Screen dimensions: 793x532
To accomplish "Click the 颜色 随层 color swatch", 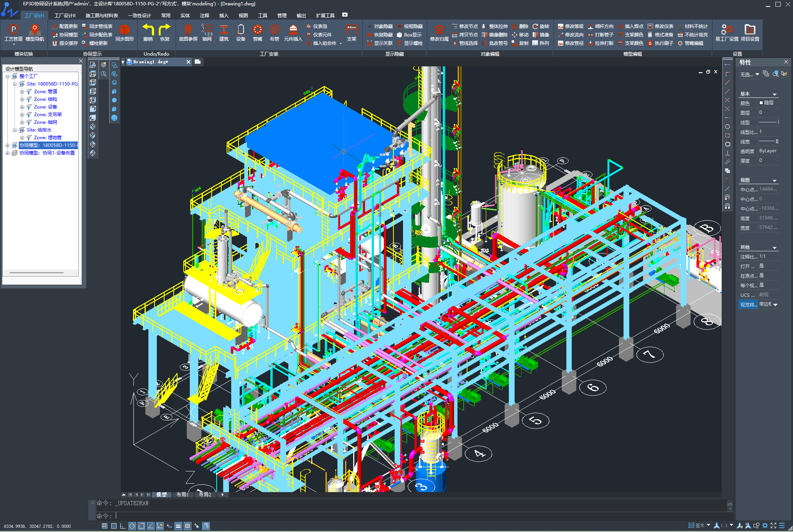I will click(x=761, y=103).
